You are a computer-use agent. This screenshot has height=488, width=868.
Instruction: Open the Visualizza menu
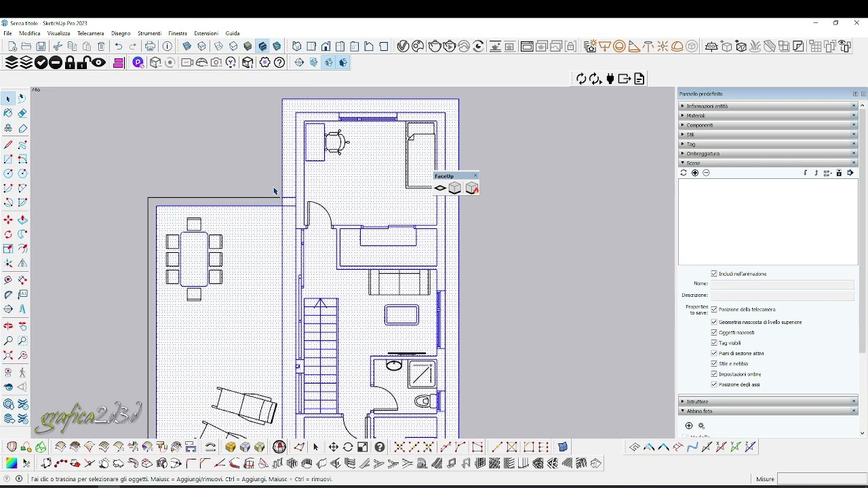click(59, 33)
